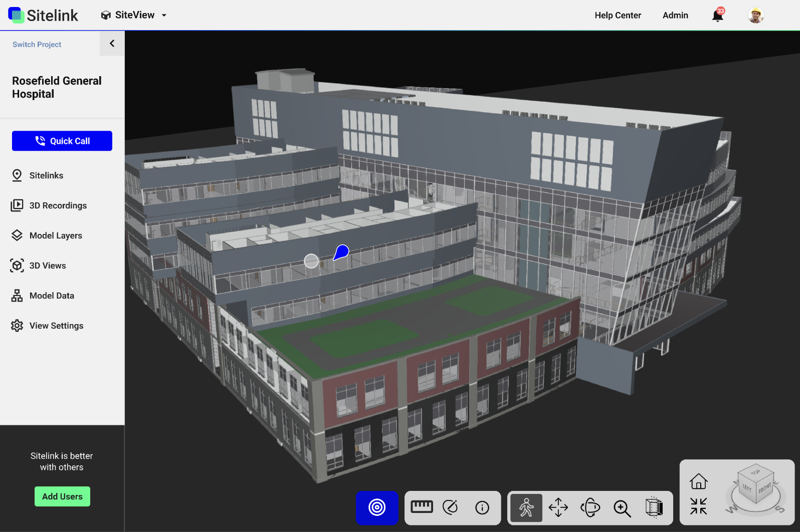This screenshot has width=800, height=532.
Task: Select the orbit rotate tool
Action: (590, 507)
